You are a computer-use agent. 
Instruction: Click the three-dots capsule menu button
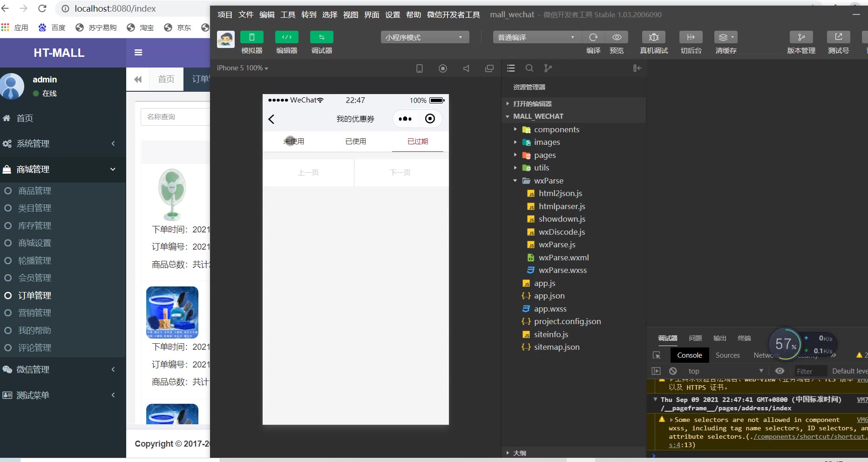405,119
